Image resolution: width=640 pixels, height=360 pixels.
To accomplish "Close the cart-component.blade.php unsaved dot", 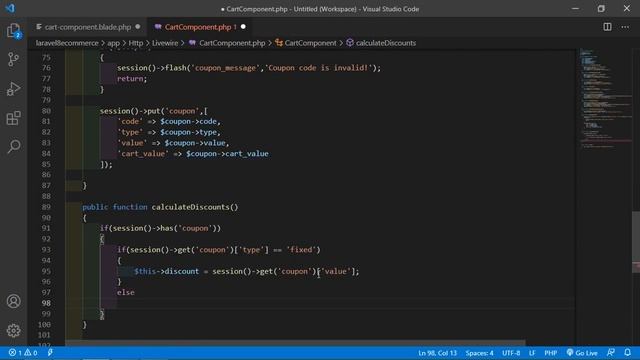I will pyautogui.click(x=138, y=27).
